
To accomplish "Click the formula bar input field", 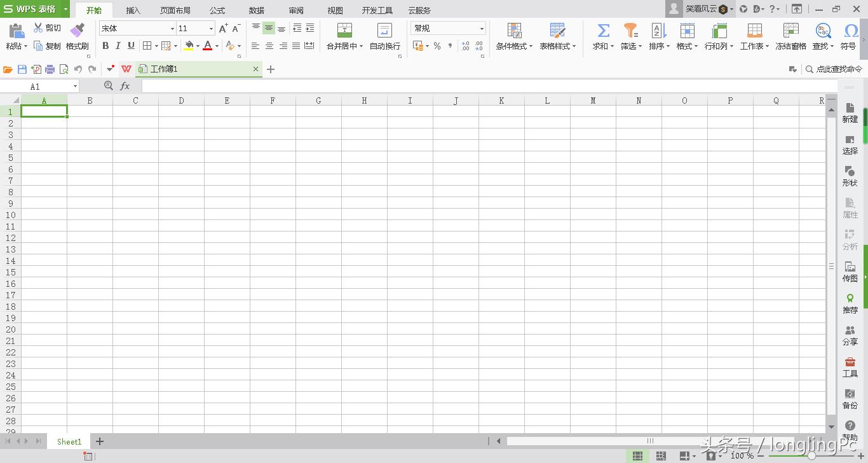I will pyautogui.click(x=488, y=86).
